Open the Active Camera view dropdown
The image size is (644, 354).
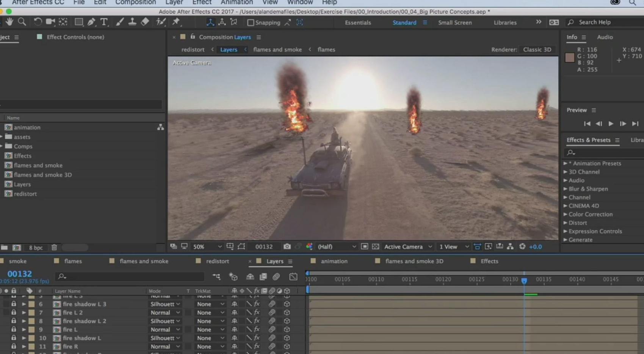[407, 246]
